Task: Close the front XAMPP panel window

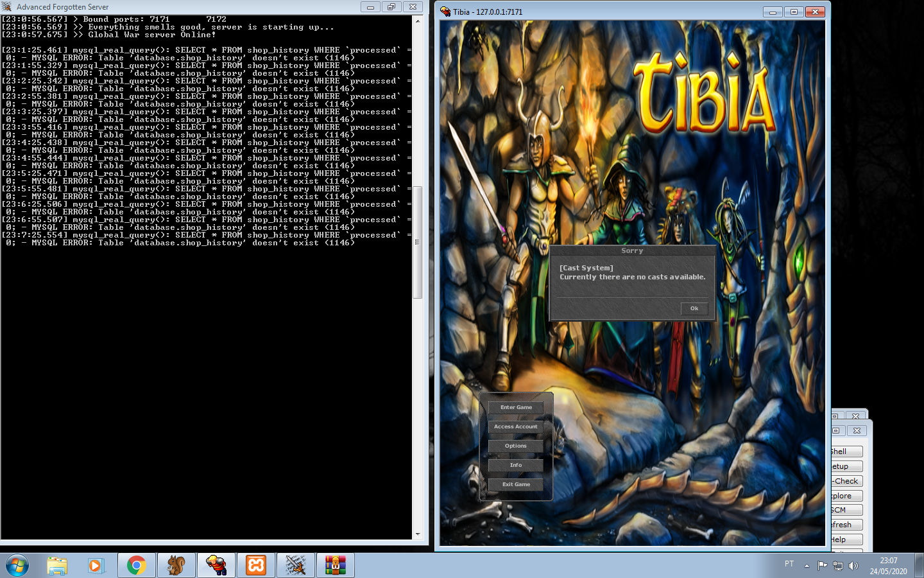Action: (857, 430)
